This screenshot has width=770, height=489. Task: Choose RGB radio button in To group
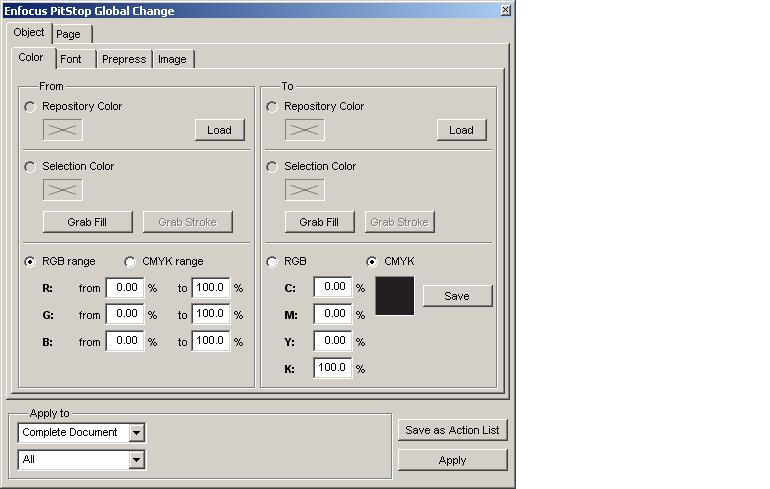click(272, 262)
